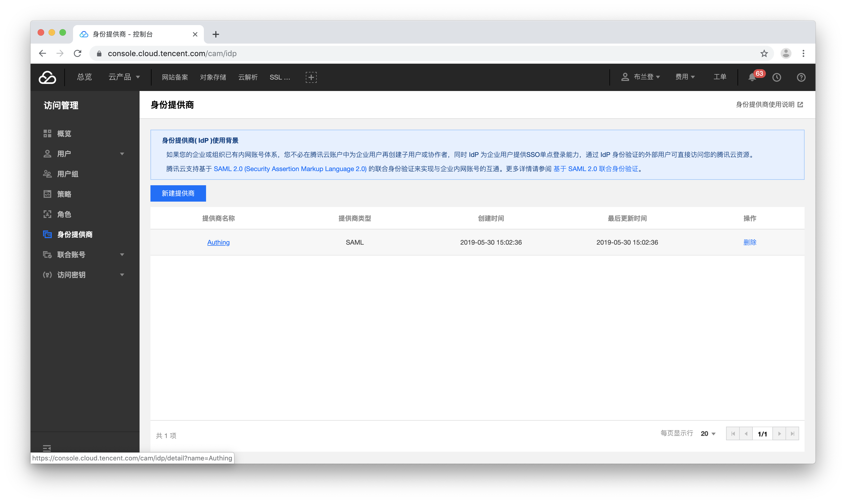Screen dimensions: 846x504
Task: Select 角色 in the left sidebar
Action: [64, 214]
